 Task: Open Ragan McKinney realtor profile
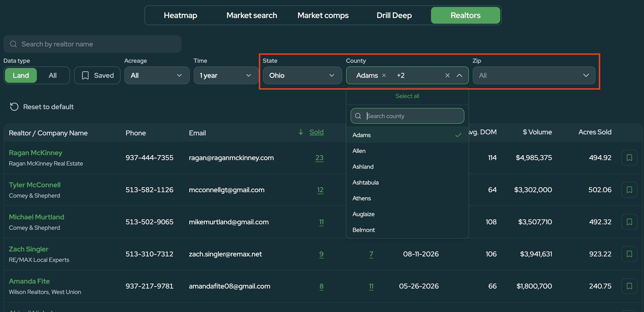click(35, 152)
